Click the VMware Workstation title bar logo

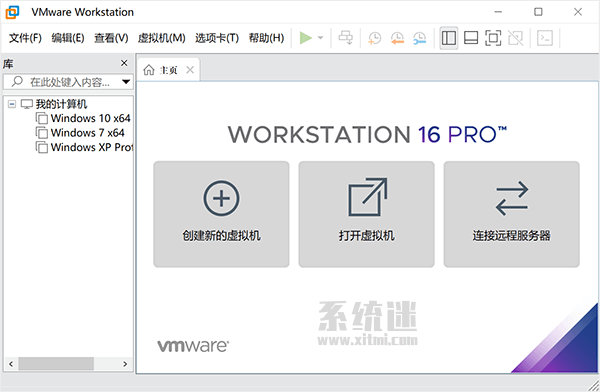12,12
